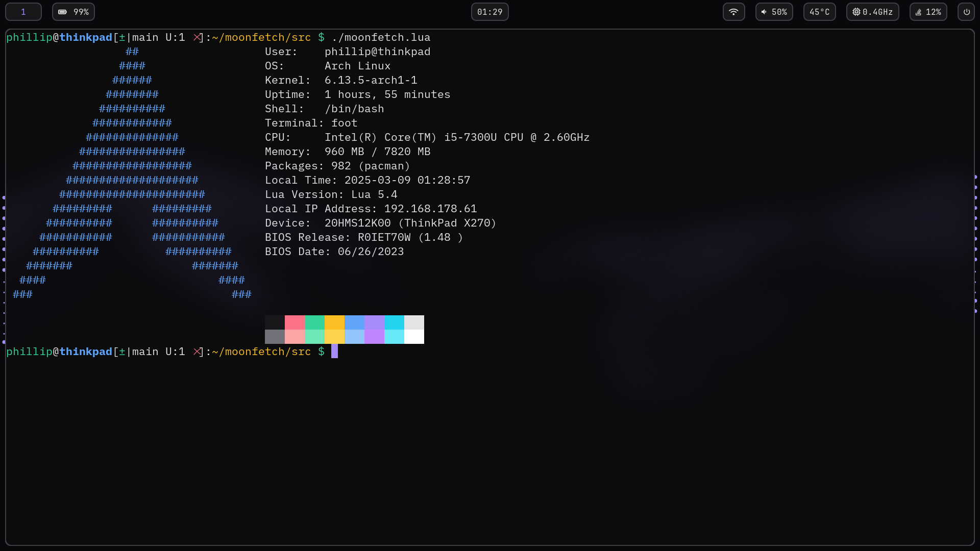Viewport: 980px width, 551px height.
Task: Click the clock showing 01:29
Action: click(489, 11)
